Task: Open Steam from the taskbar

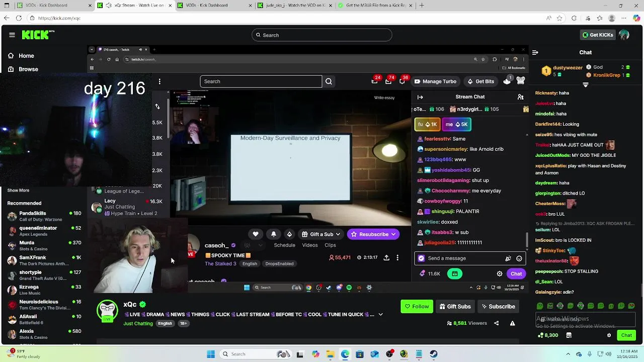Action: coord(434,354)
